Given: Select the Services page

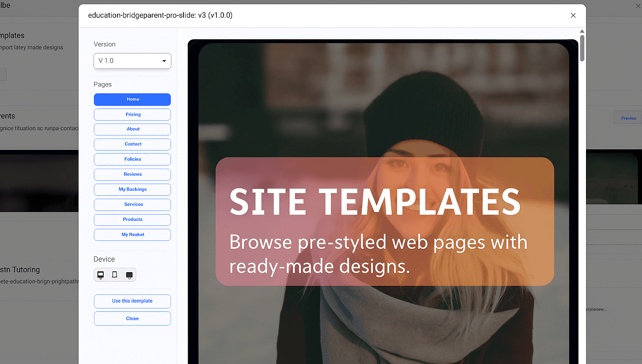Looking at the screenshot, I should (132, 205).
